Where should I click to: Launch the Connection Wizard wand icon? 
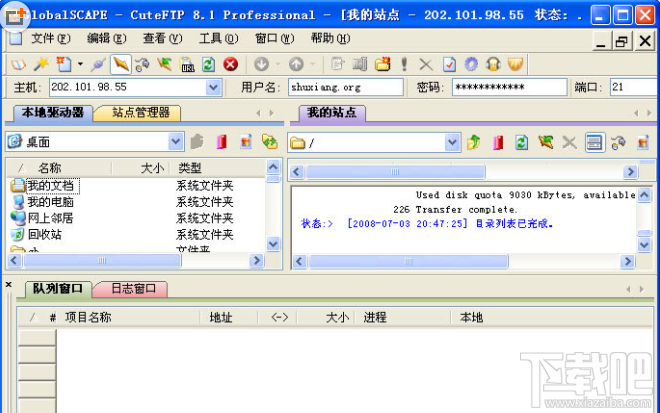(x=41, y=64)
